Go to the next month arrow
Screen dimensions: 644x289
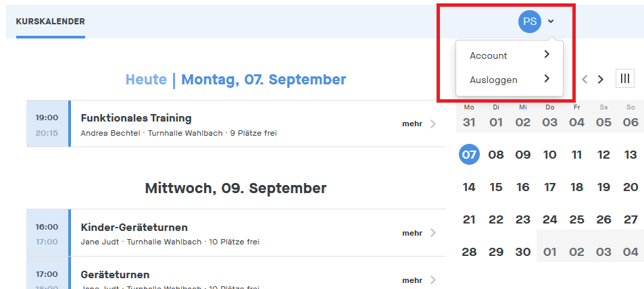[x=601, y=80]
